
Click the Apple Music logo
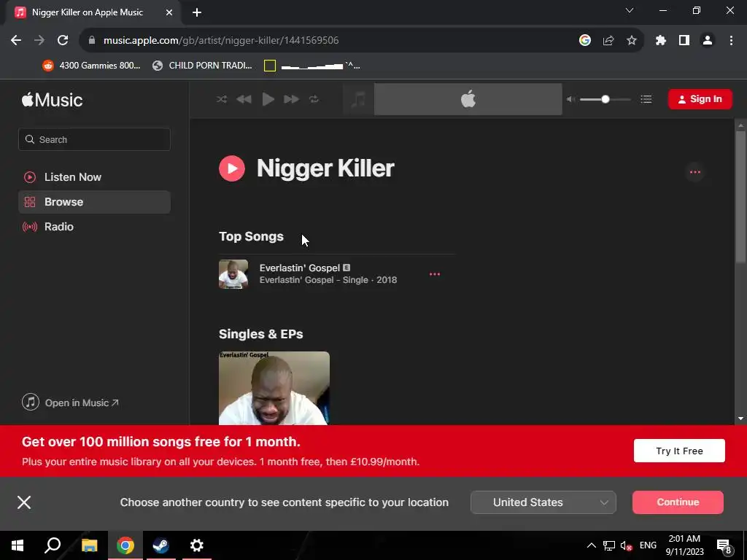[x=52, y=100]
